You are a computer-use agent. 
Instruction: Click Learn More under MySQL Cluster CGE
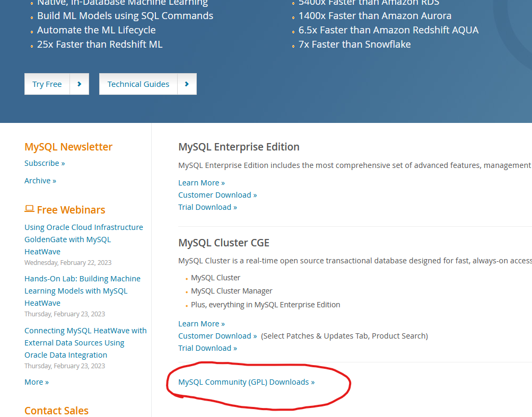point(202,324)
